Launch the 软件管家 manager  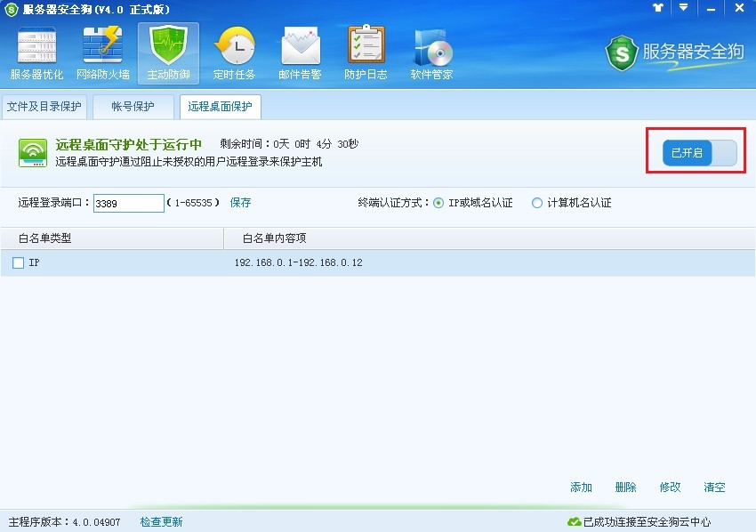tap(431, 51)
